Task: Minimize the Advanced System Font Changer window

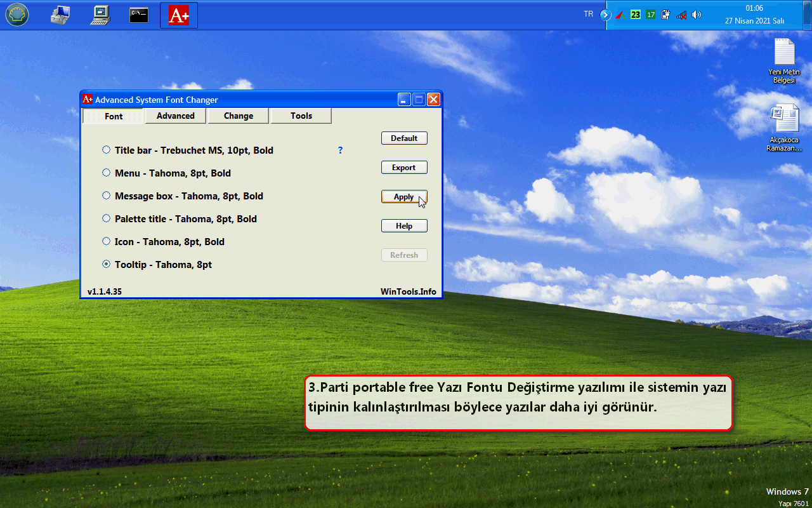Action: [x=404, y=100]
